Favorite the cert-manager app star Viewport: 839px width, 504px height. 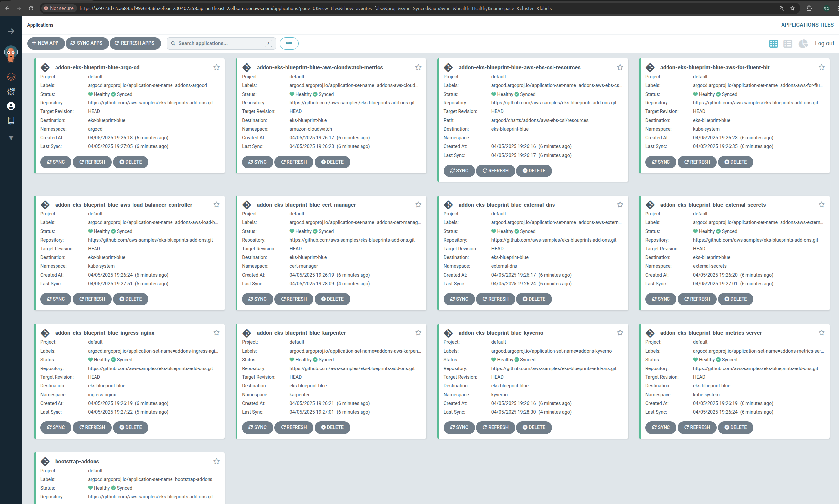pyautogui.click(x=418, y=205)
